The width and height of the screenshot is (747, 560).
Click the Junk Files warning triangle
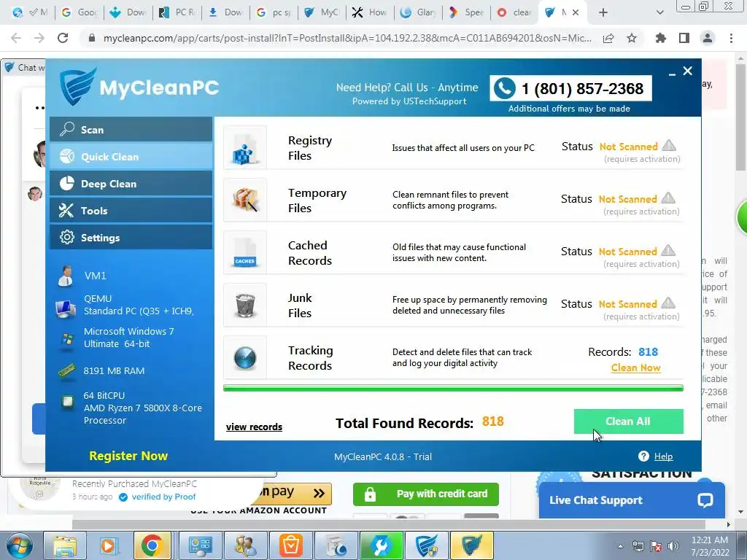click(669, 303)
